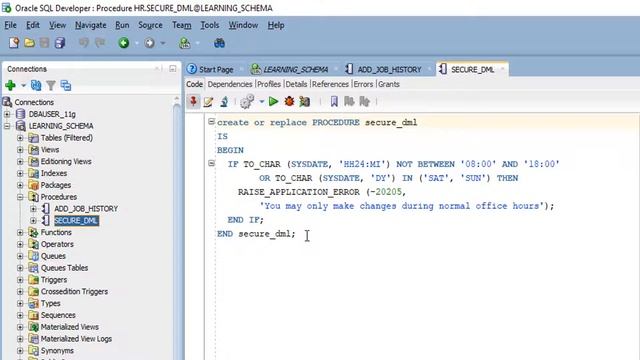Click the Toggle Bookmark icon
The width and height of the screenshot is (640, 360).
point(334,101)
